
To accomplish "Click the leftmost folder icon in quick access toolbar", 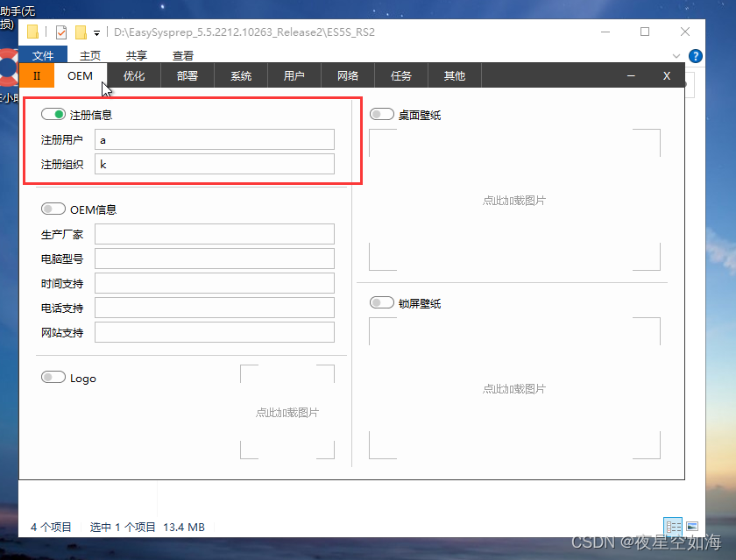I will pyautogui.click(x=32, y=31).
